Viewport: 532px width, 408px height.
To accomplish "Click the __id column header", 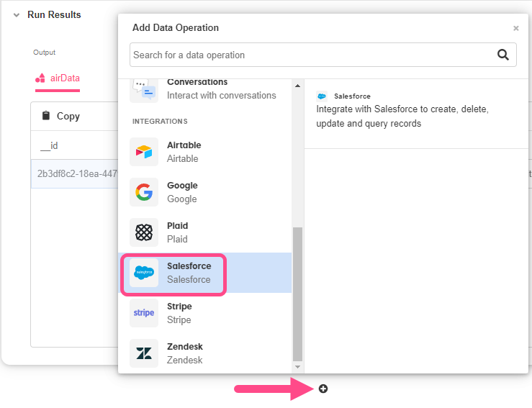I will [x=49, y=146].
